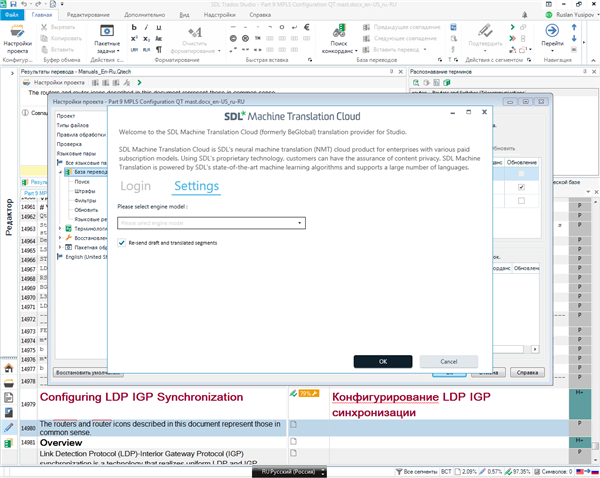The height and width of the screenshot is (478, 600).
Task: Open the Справка ribbon tab
Action: [260, 15]
